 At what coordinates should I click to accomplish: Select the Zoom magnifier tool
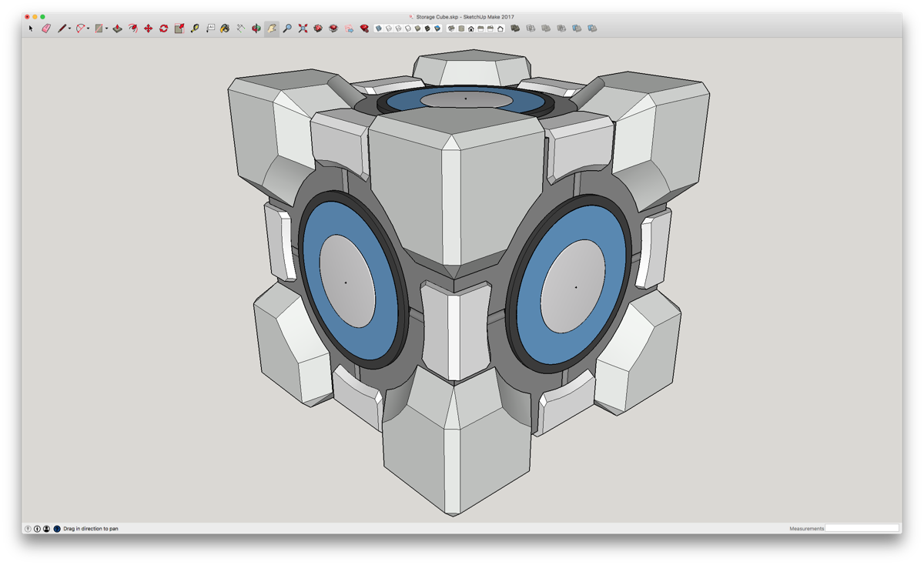click(287, 28)
